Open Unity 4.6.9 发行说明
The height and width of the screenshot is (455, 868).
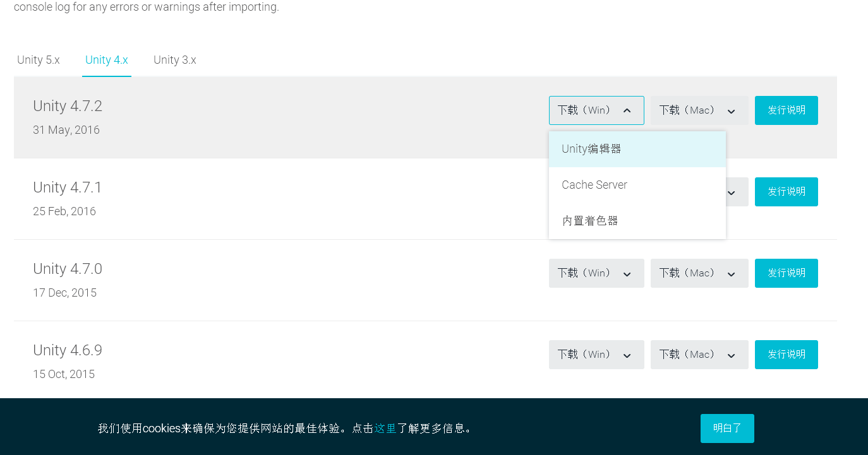point(787,355)
